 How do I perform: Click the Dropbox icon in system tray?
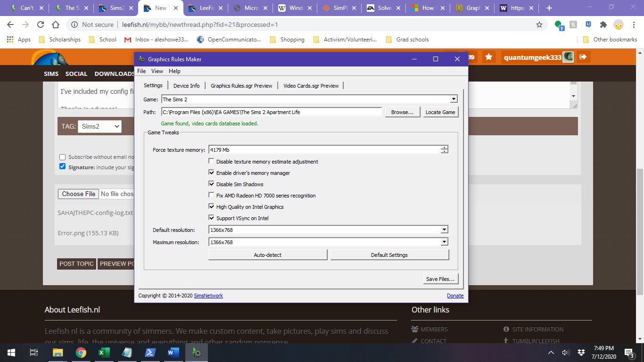[581, 353]
